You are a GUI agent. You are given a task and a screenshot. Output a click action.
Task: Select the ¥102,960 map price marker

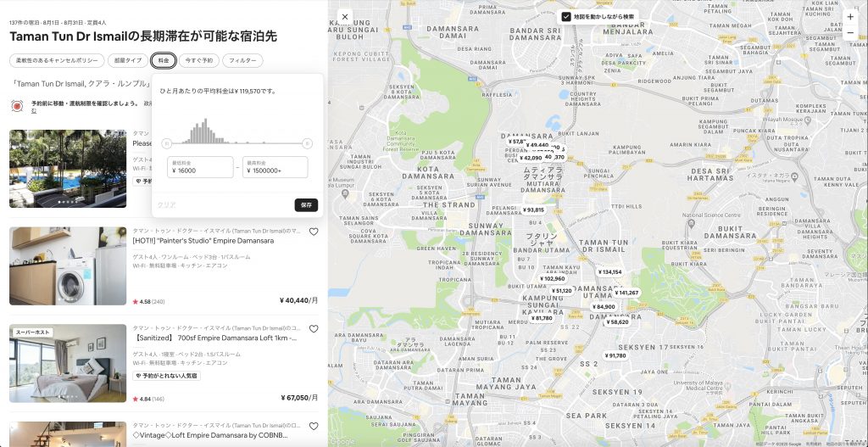(552, 278)
